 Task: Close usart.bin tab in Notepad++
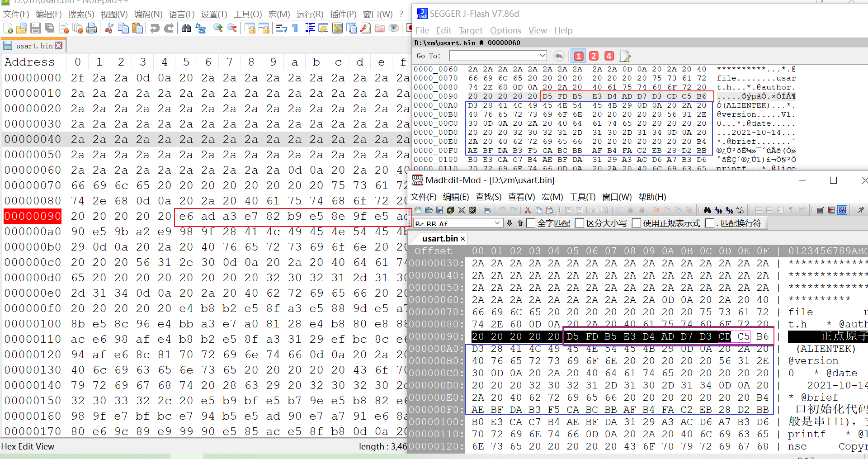point(59,46)
